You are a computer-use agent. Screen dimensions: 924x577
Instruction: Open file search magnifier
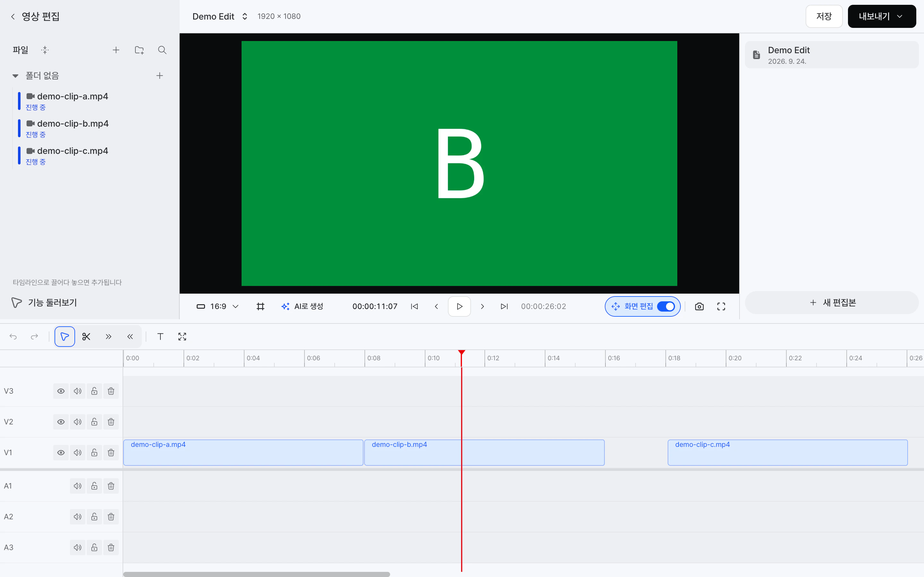(x=162, y=50)
